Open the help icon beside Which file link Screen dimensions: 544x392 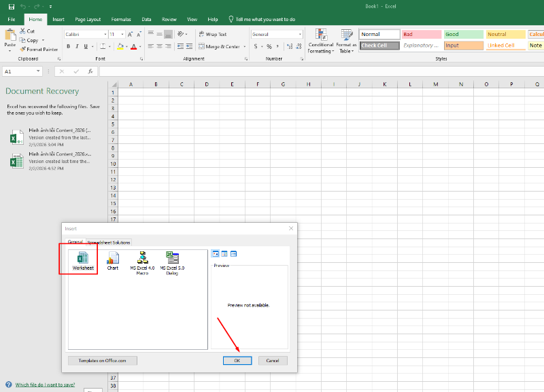tap(9, 385)
